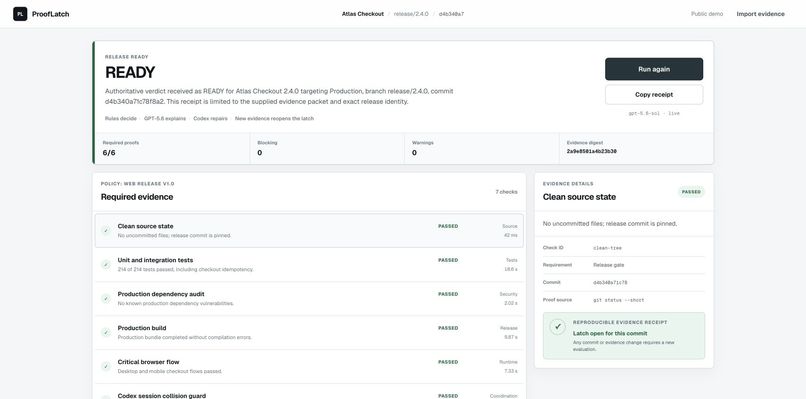Click the 'Runtime' tag on Critical browser flow
Screen dimensions: 806x399
tap(508, 362)
